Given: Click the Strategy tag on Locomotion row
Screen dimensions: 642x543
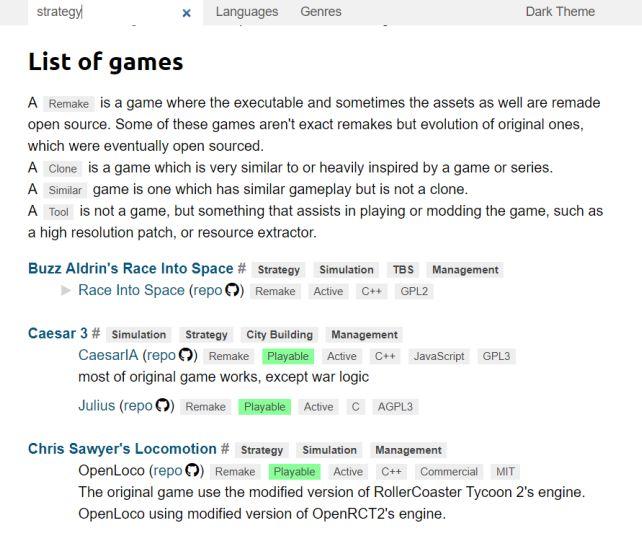Looking at the screenshot, I should [x=262, y=450].
